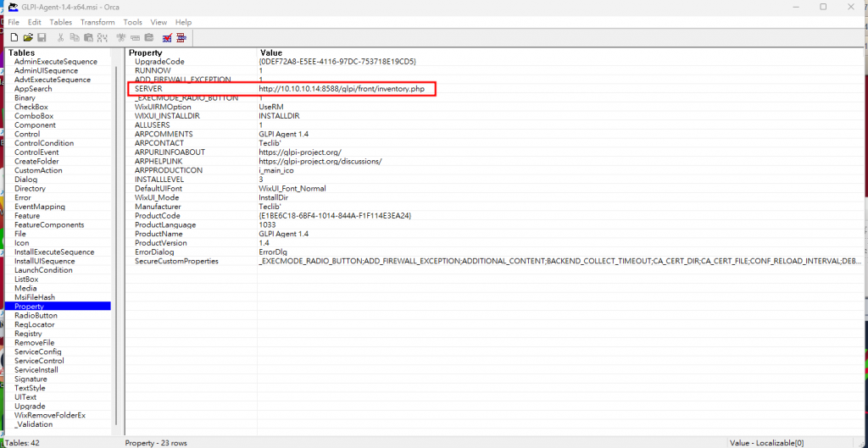
Task: Select the Feature table
Action: click(27, 216)
